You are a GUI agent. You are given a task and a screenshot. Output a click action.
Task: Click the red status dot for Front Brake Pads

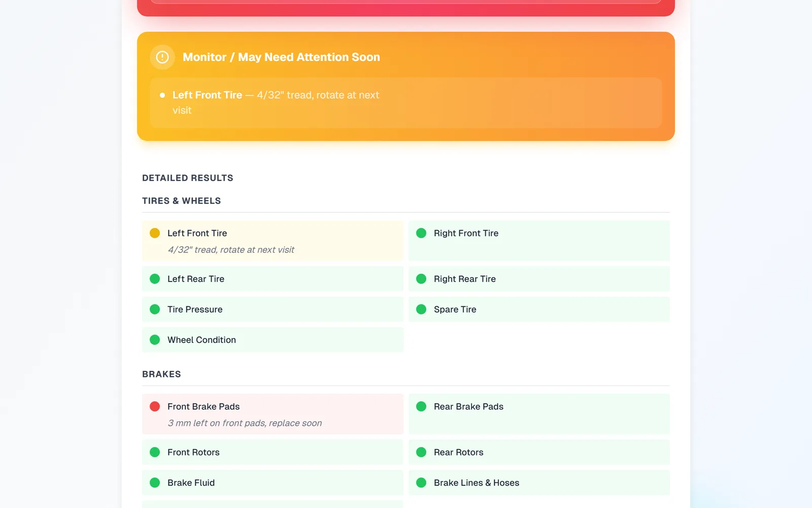click(155, 406)
